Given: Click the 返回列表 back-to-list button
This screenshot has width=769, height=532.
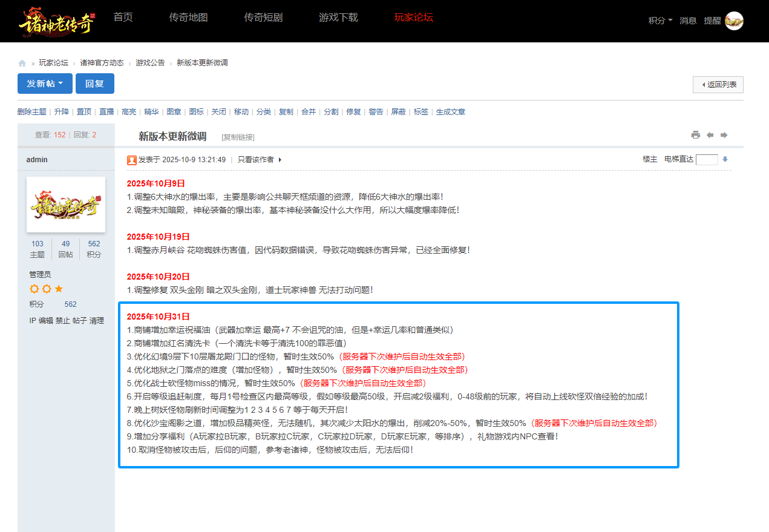Looking at the screenshot, I should tap(718, 85).
